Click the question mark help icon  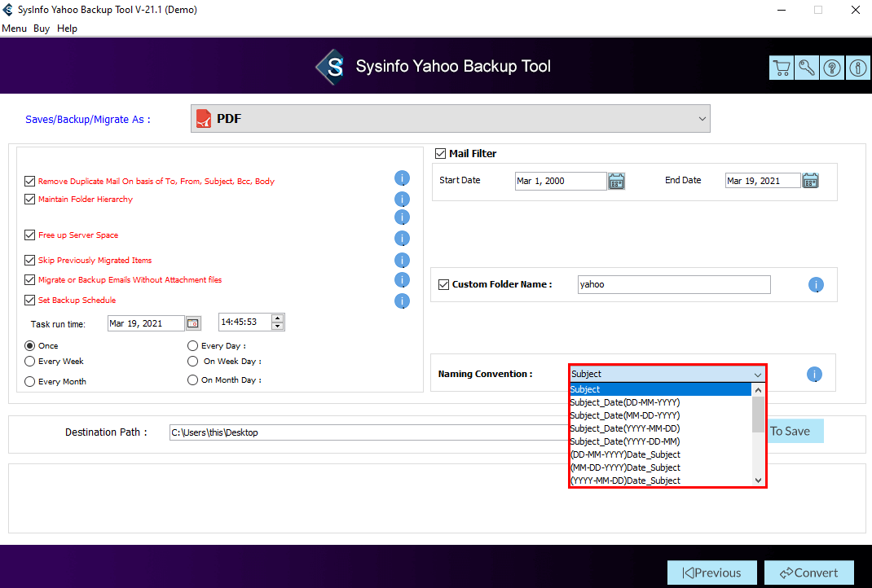click(x=831, y=68)
